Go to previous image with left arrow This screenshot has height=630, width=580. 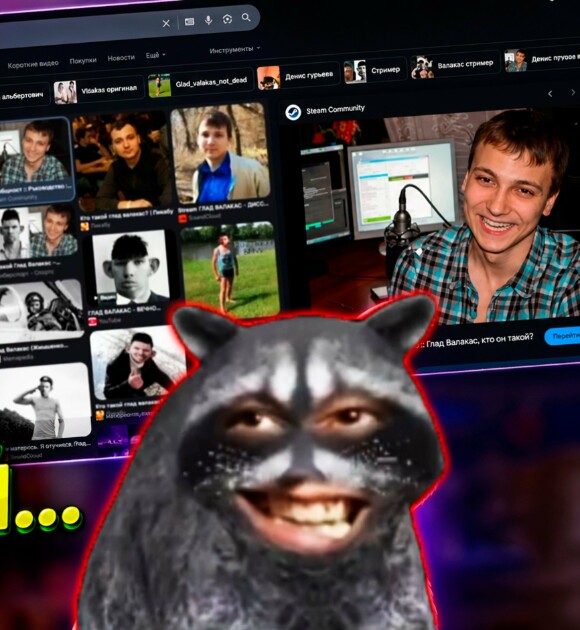pos(550,94)
